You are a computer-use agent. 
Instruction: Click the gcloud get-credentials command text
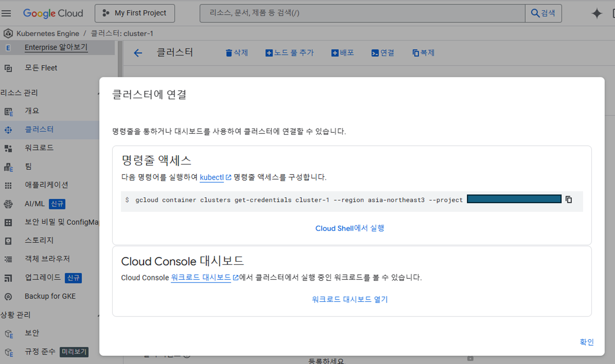[299, 200]
